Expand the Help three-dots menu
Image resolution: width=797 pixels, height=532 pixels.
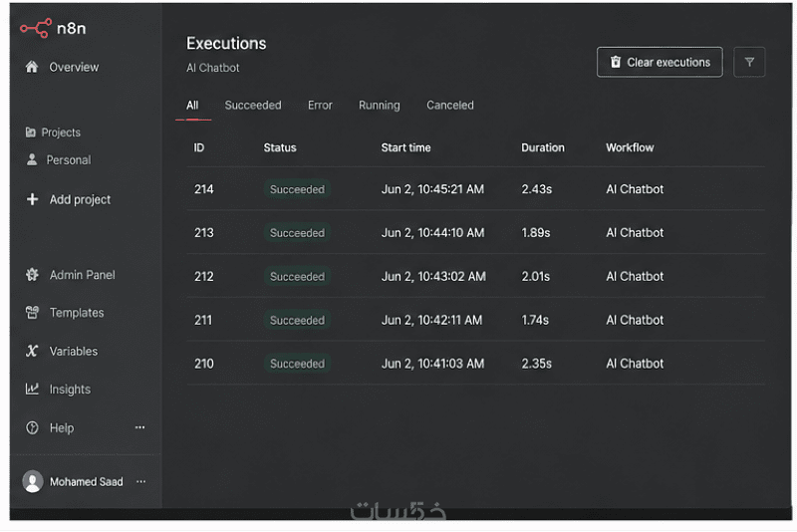click(139, 427)
